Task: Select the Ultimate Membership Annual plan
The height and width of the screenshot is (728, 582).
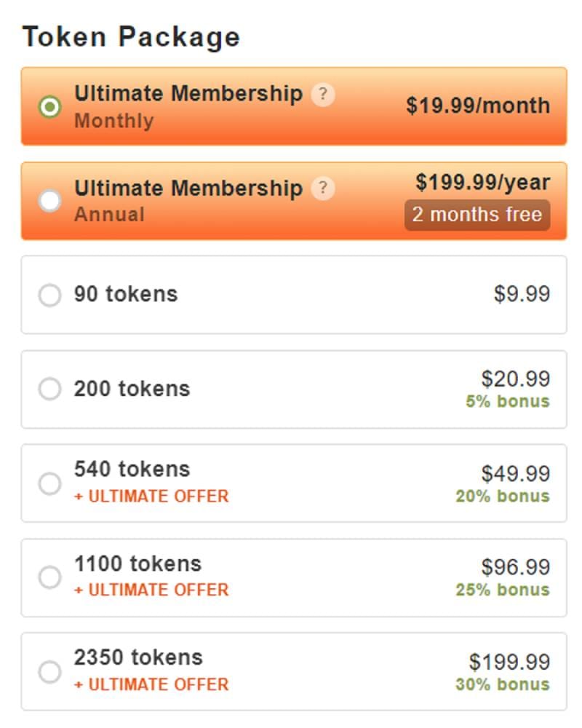Action: click(x=49, y=200)
